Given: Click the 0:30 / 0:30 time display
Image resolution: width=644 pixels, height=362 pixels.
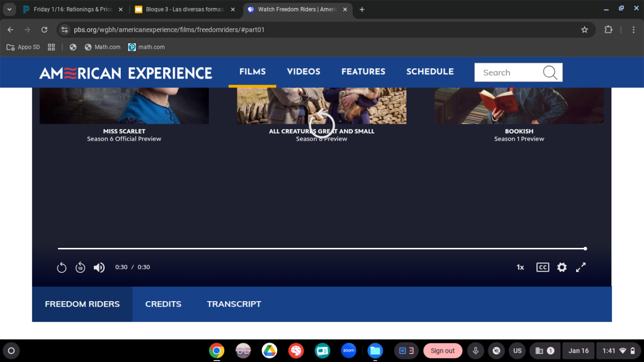Looking at the screenshot, I should click(x=133, y=267).
